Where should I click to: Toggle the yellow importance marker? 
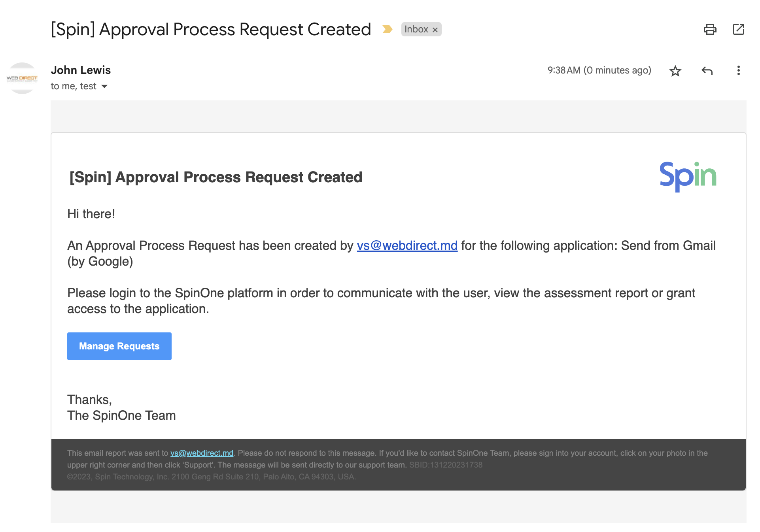tap(387, 29)
